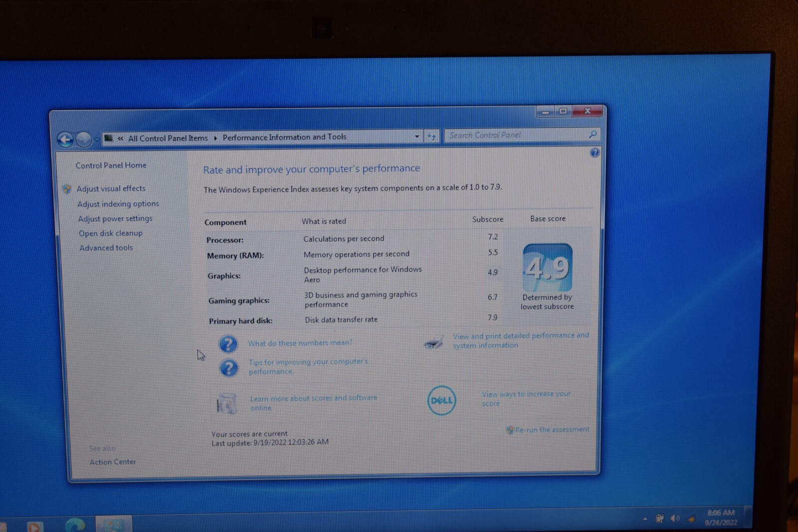The image size is (798, 532).
Task: Click Disk data transfer rate text
Action: (x=341, y=320)
